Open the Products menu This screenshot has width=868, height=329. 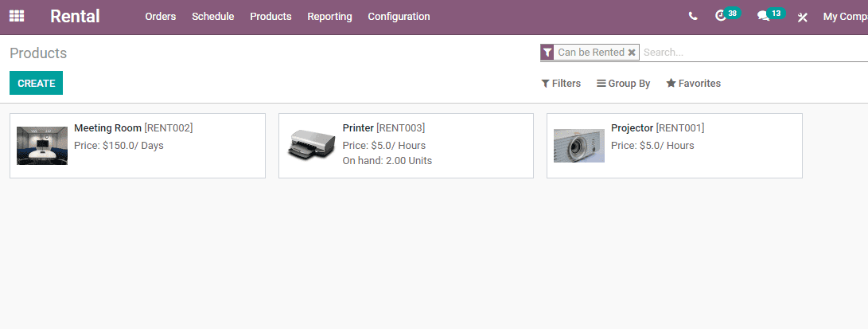tap(271, 17)
